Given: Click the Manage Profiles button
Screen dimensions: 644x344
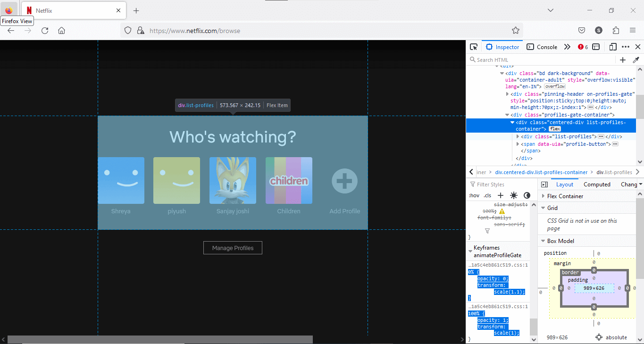Looking at the screenshot, I should point(233,248).
